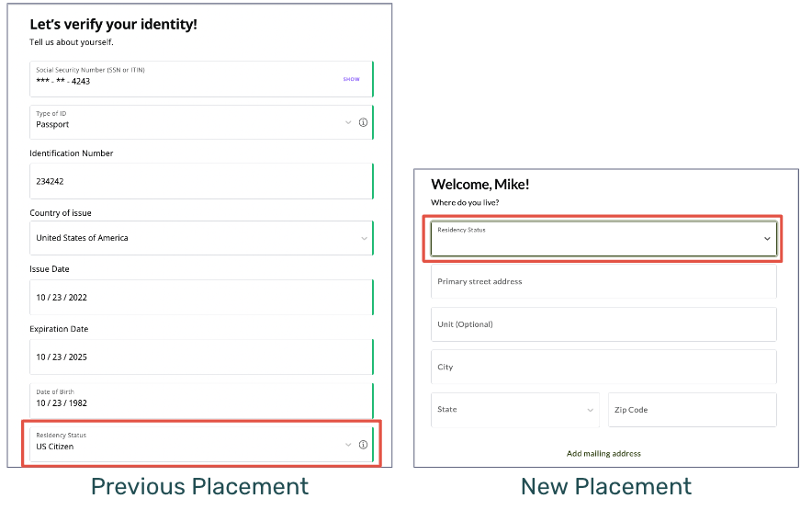This screenshot has width=812, height=510.
Task: Click the Previous Placement caption
Action: pyautogui.click(x=199, y=486)
